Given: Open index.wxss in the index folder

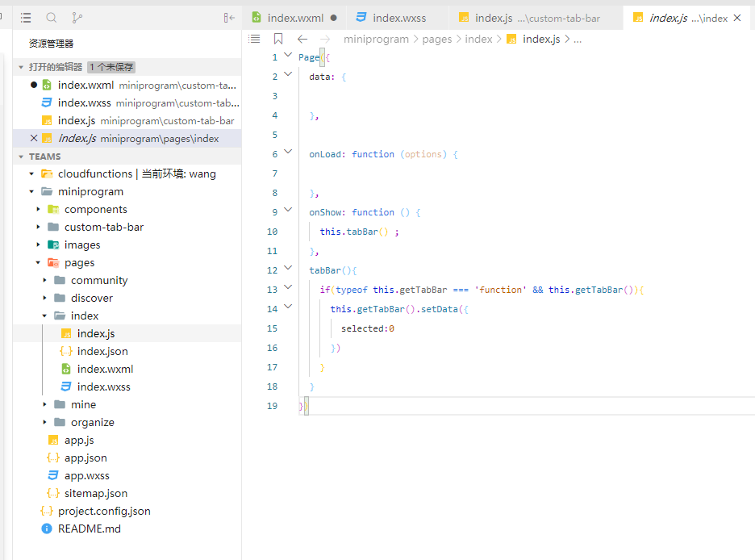Looking at the screenshot, I should pos(127,387).
